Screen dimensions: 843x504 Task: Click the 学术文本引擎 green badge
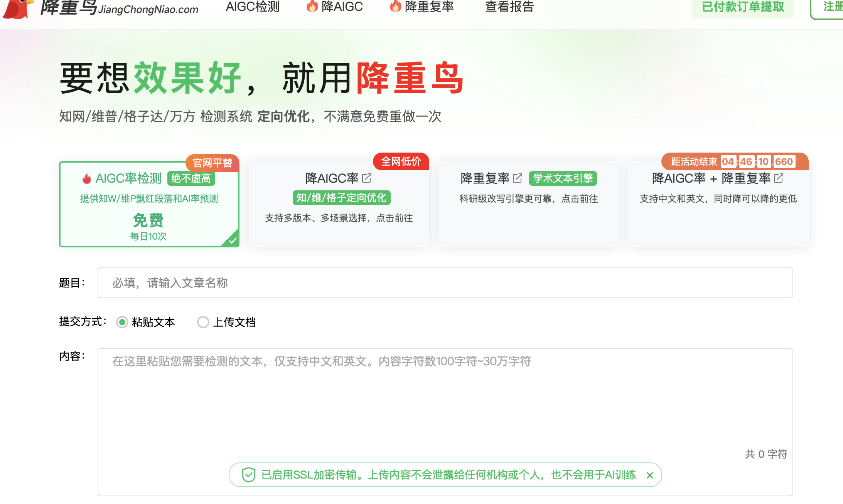point(563,178)
